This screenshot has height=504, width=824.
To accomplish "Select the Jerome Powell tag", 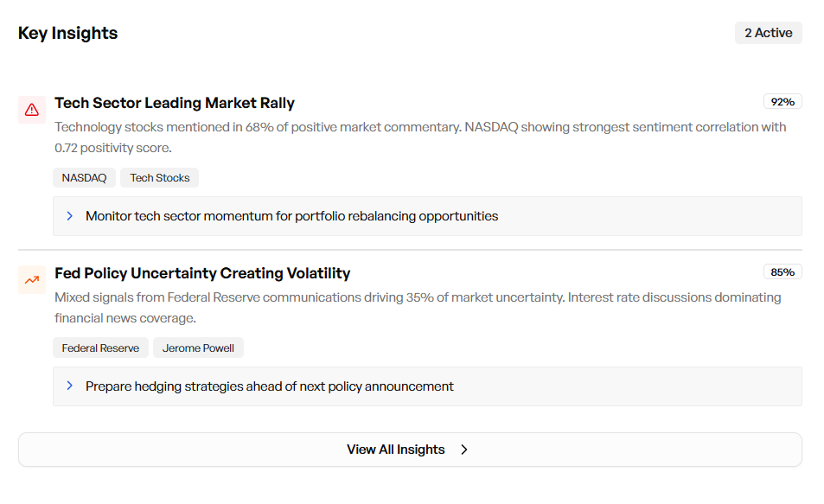I will coord(198,348).
